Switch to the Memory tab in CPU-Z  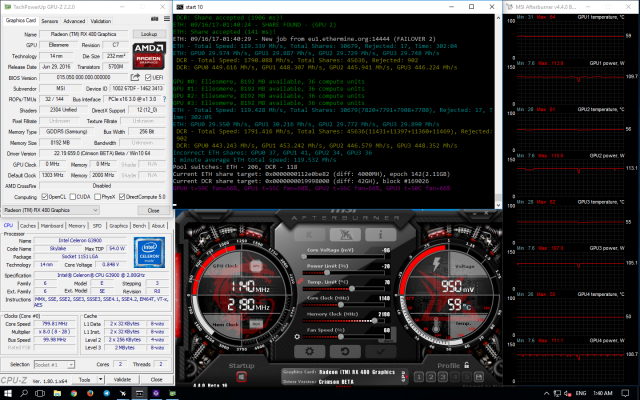coord(77,226)
